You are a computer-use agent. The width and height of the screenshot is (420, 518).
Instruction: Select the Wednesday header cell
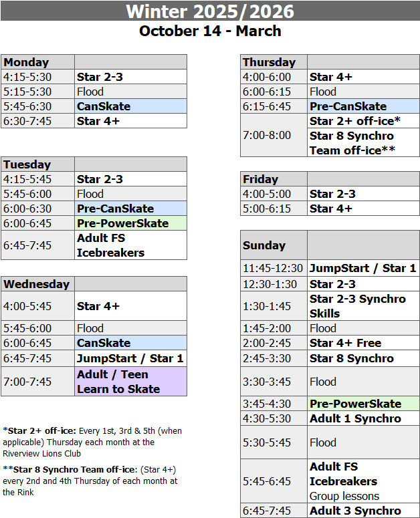coord(38,284)
